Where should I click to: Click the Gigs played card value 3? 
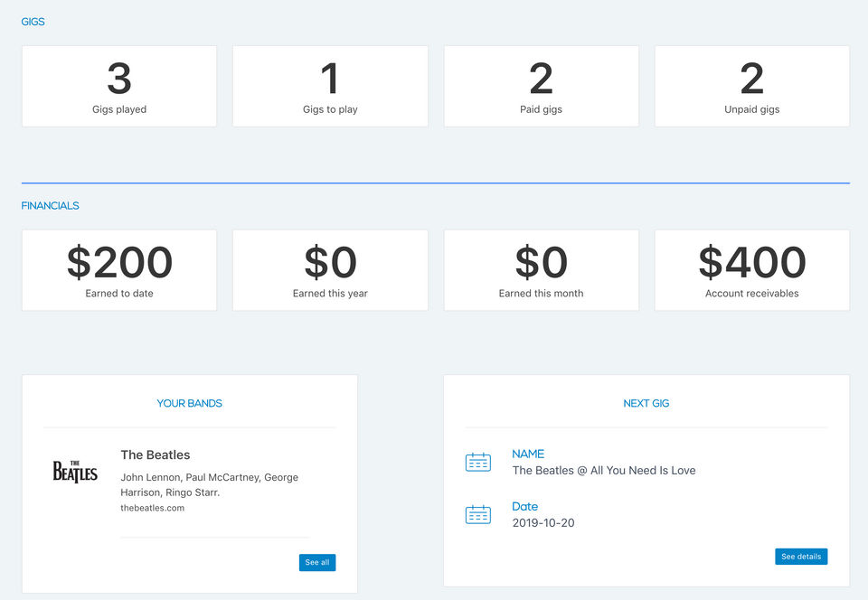(119, 78)
